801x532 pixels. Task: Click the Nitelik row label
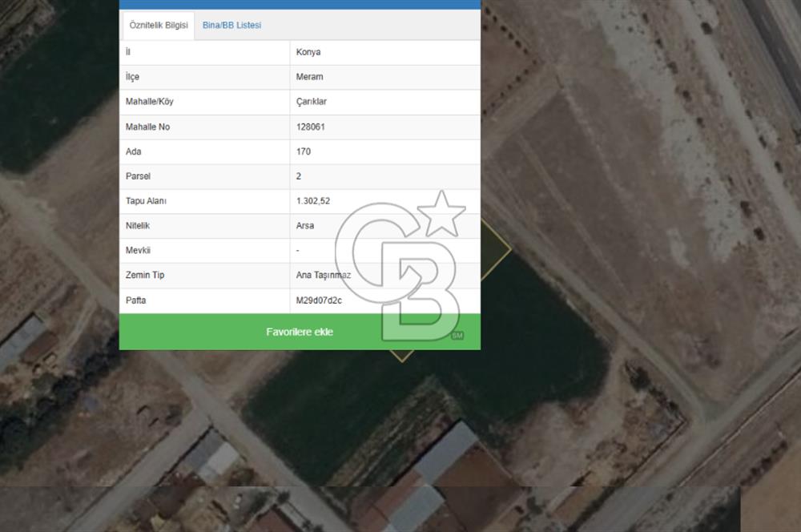[x=138, y=225]
